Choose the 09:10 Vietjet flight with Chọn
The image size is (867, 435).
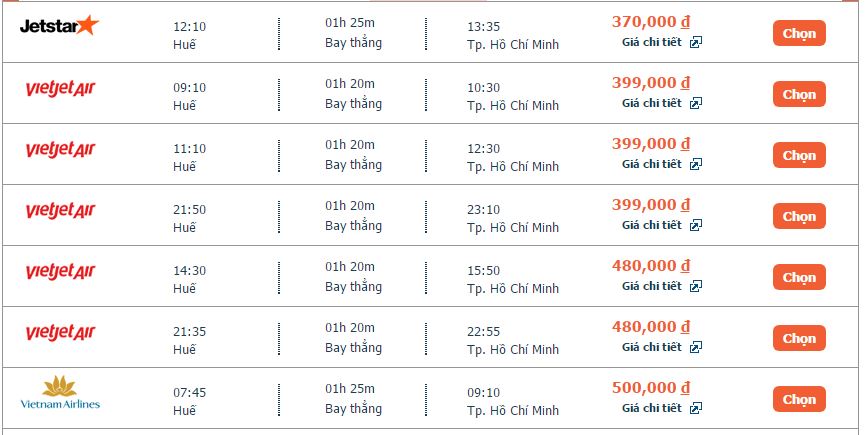click(799, 94)
